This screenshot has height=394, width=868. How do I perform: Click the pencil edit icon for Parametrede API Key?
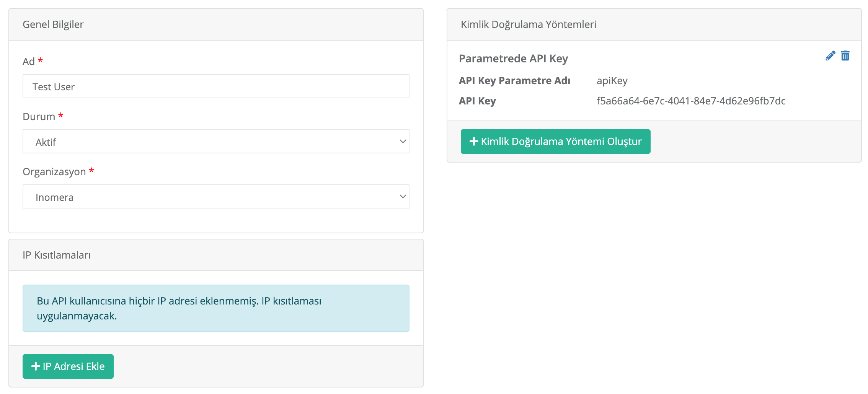[x=830, y=56]
